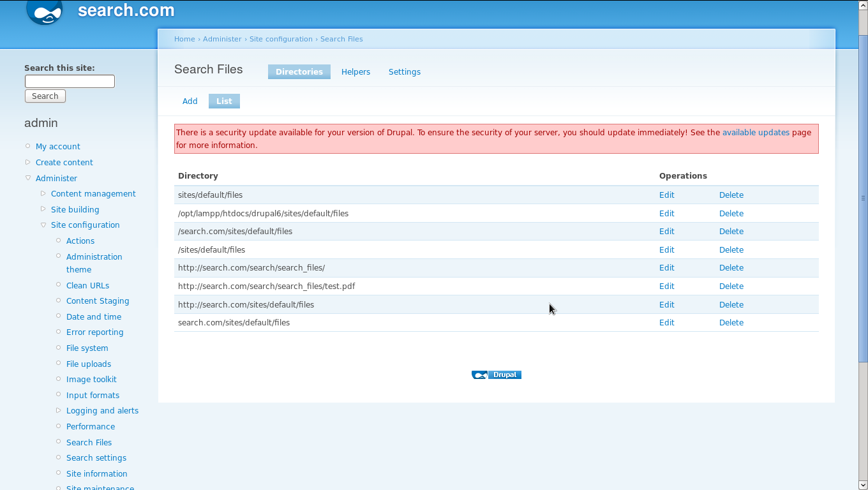This screenshot has width=868, height=490.
Task: Open the available updates link
Action: click(x=756, y=133)
